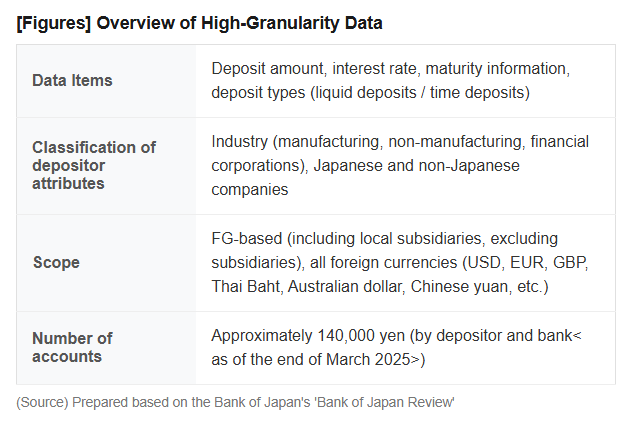This screenshot has width=632, height=426.
Task: Click the 'maturity information' text
Action: point(498,69)
